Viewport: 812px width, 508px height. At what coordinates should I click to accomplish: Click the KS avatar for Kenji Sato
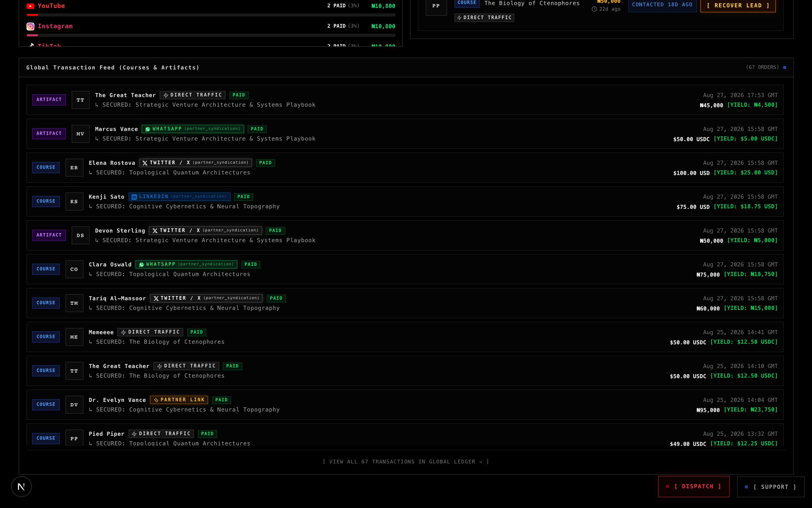[74, 202]
